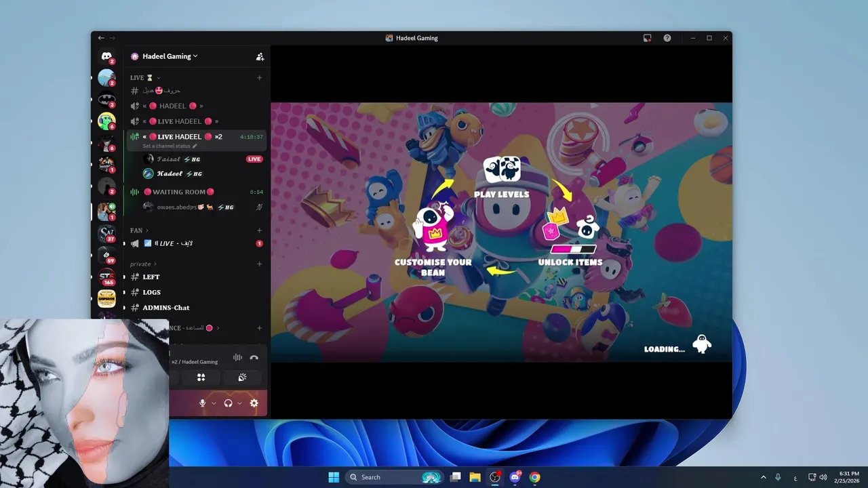Open voice noise suppression waveform icon

pyautogui.click(x=237, y=357)
